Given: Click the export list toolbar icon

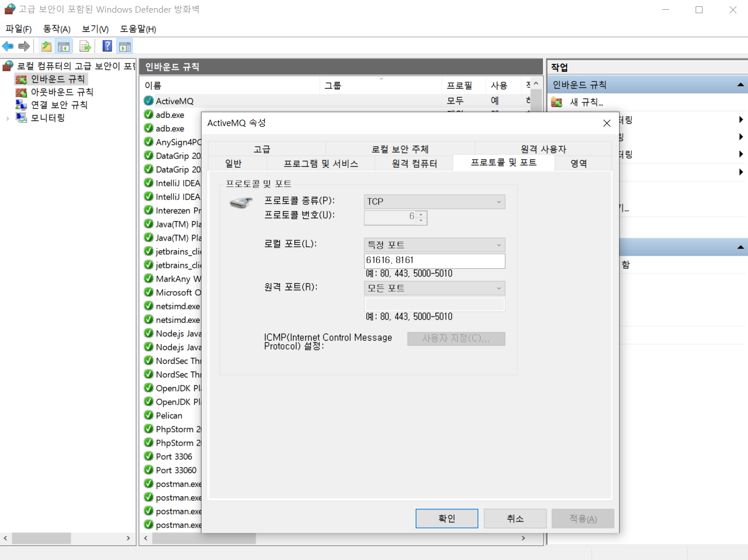Looking at the screenshot, I should click(85, 46).
